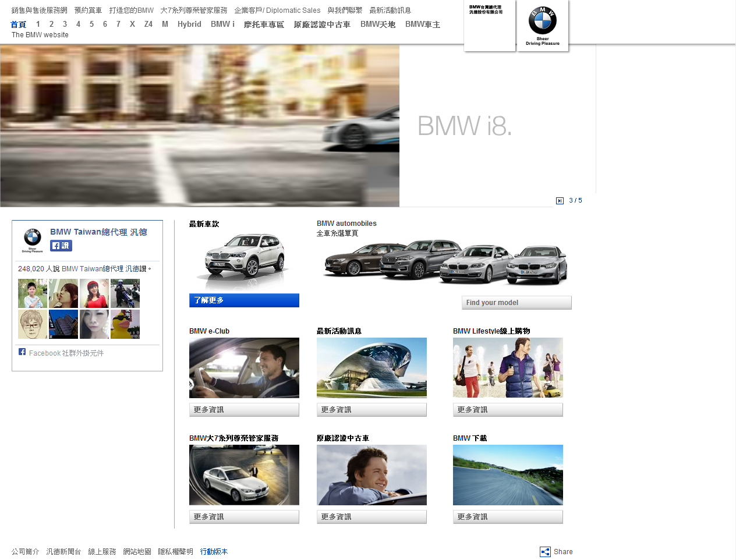The height and width of the screenshot is (560, 736).
Task: Click BMW Taiwan page logo in Facebook widget
Action: [x=33, y=240]
